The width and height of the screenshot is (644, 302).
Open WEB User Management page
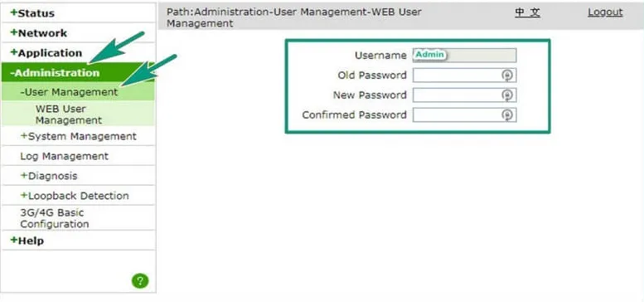[69, 114]
